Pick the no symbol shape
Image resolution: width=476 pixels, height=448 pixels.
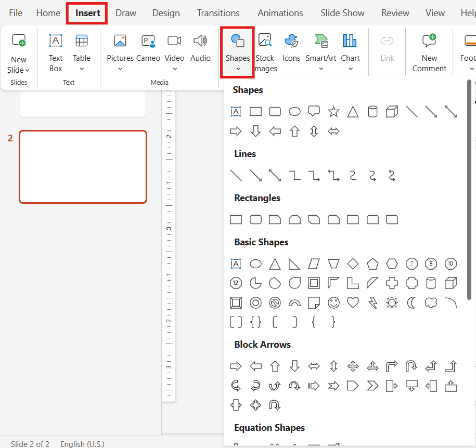(275, 302)
